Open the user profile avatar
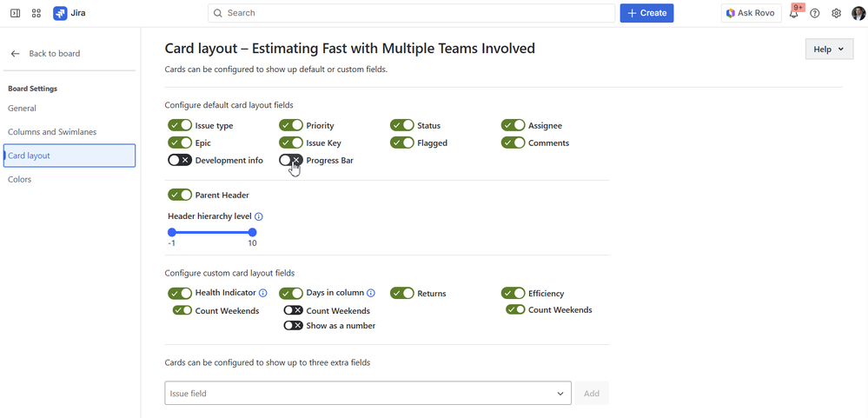This screenshot has width=868, height=418. point(857,13)
